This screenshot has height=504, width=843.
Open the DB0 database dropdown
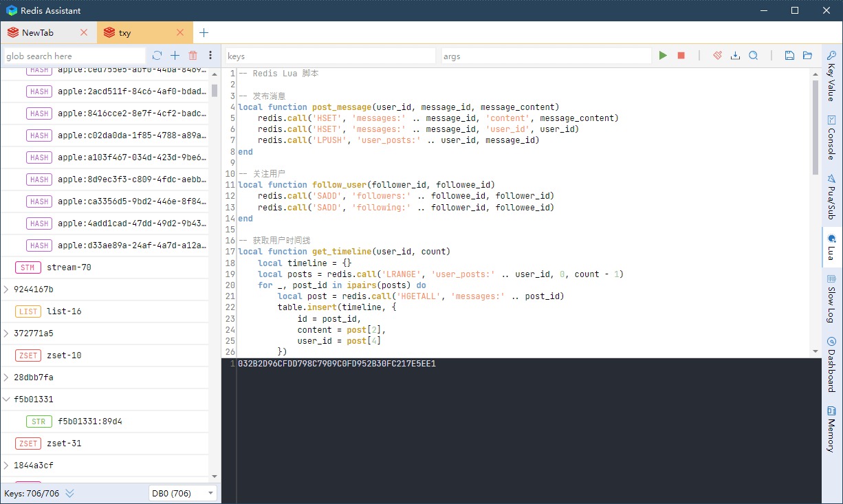point(182,493)
